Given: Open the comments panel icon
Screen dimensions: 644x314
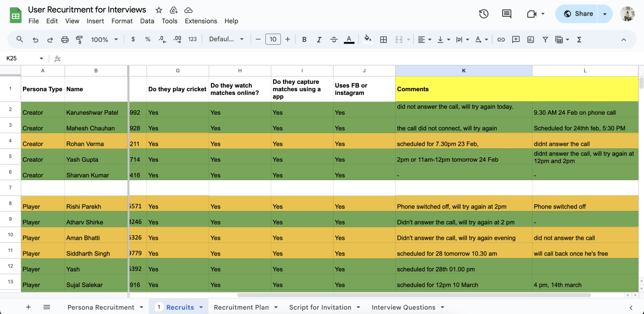Looking at the screenshot, I should 506,14.
